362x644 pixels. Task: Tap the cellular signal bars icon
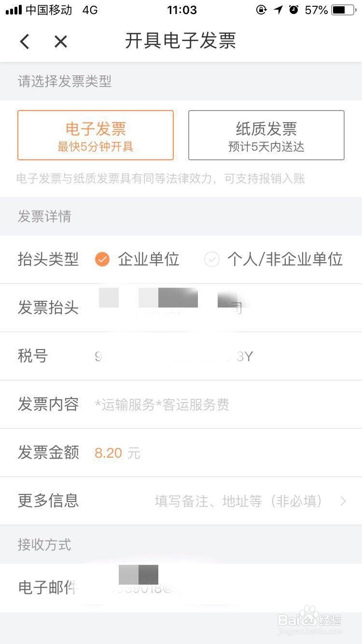(14, 10)
